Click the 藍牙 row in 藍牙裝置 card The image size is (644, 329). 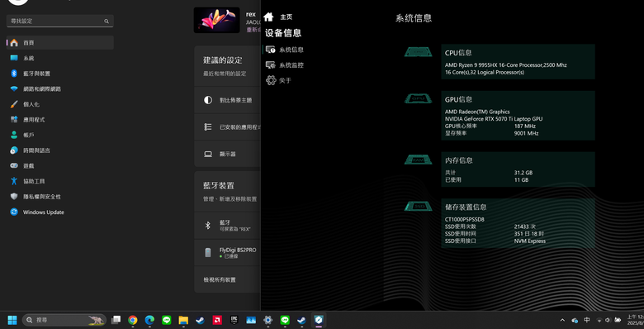(228, 226)
